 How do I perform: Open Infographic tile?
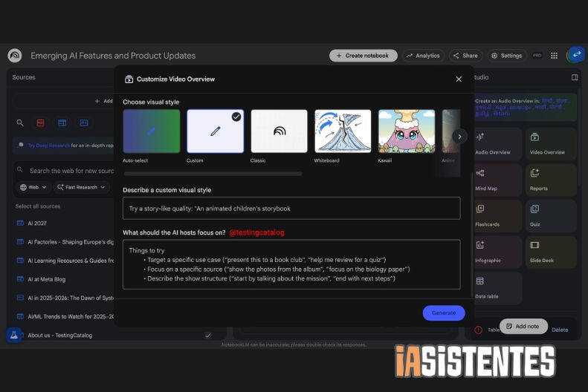[x=497, y=252]
